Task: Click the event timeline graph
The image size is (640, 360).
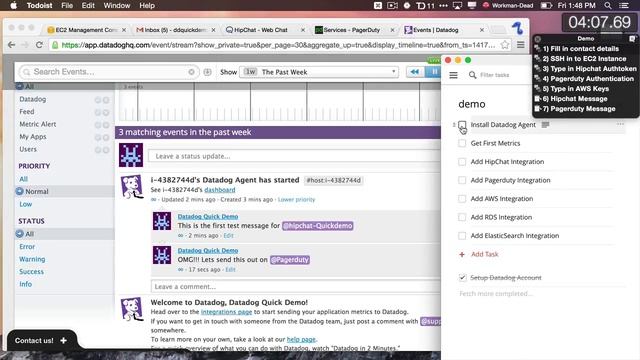Action: click(x=280, y=102)
